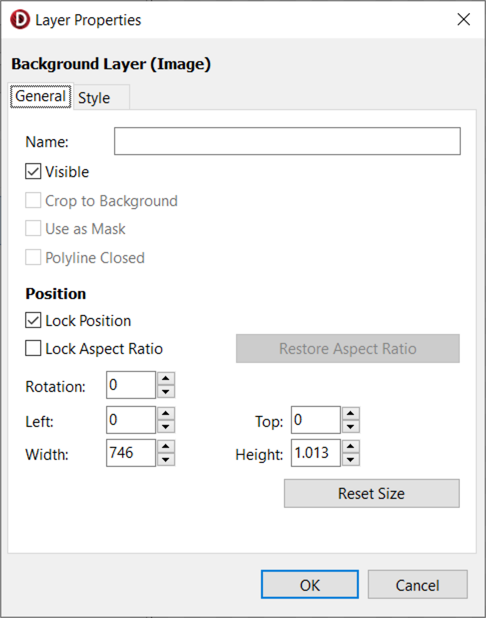This screenshot has width=486, height=618.
Task: Decrease the Width value down arrow
Action: [166, 460]
